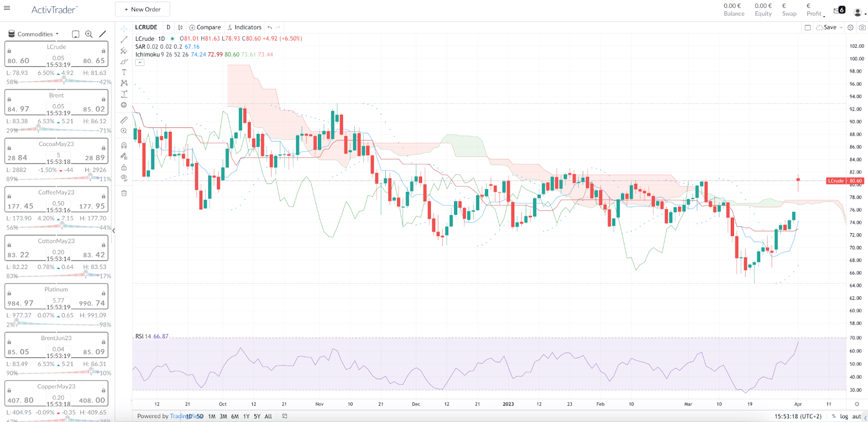
Task: Take a chart snapshot with camera icon
Action: click(862, 27)
